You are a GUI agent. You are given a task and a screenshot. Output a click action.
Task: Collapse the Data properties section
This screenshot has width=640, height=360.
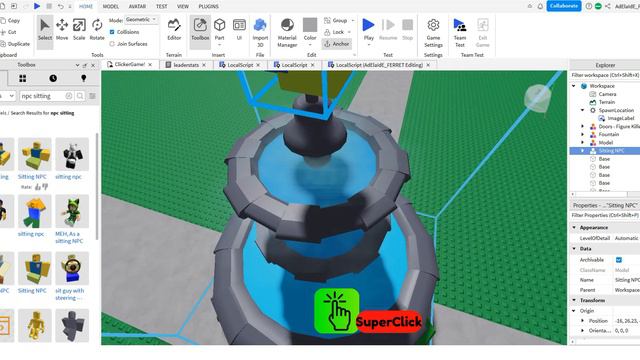[574, 249]
